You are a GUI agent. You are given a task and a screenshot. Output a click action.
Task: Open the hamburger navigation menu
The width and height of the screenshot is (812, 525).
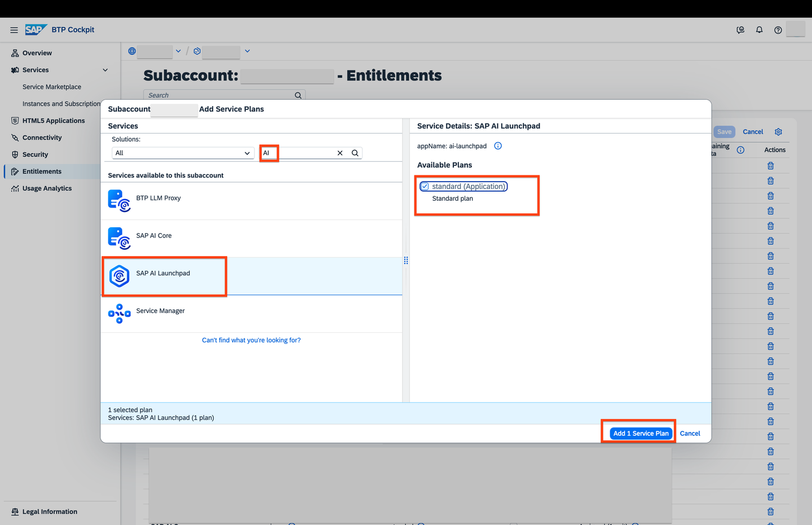(14, 30)
